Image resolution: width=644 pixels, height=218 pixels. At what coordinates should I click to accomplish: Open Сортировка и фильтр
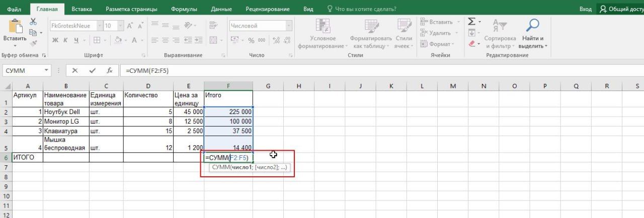pos(500,34)
